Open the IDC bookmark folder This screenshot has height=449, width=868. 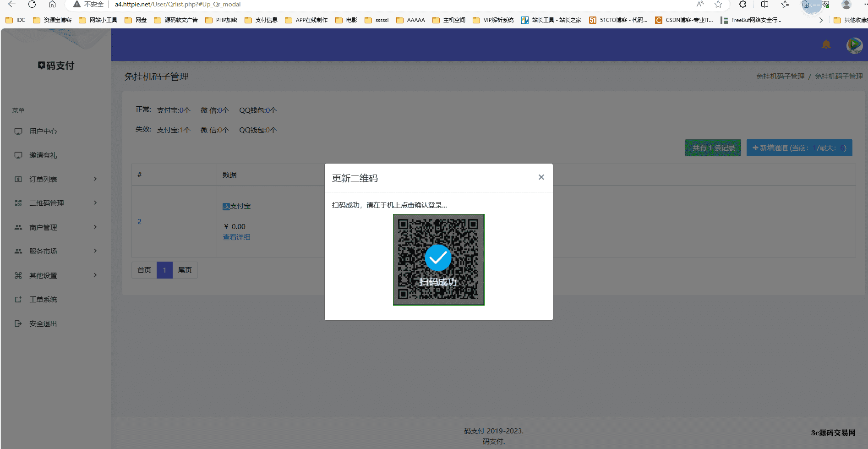(16, 20)
